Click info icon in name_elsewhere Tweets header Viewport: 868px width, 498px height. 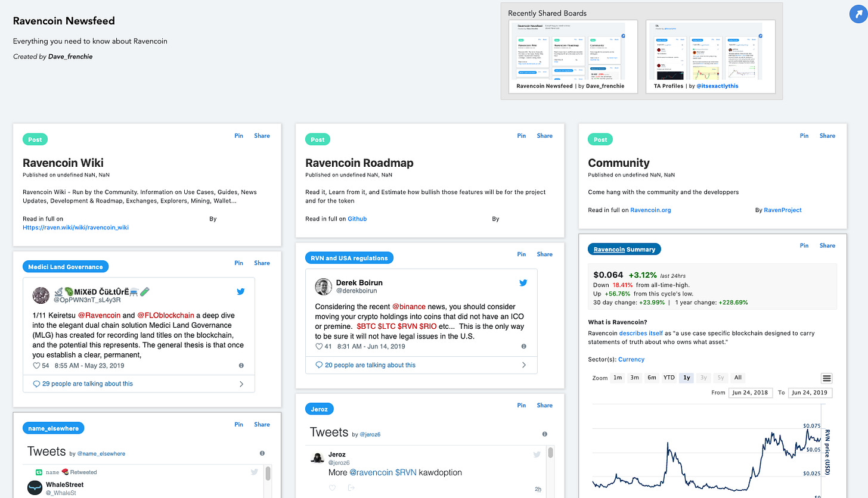pos(262,453)
